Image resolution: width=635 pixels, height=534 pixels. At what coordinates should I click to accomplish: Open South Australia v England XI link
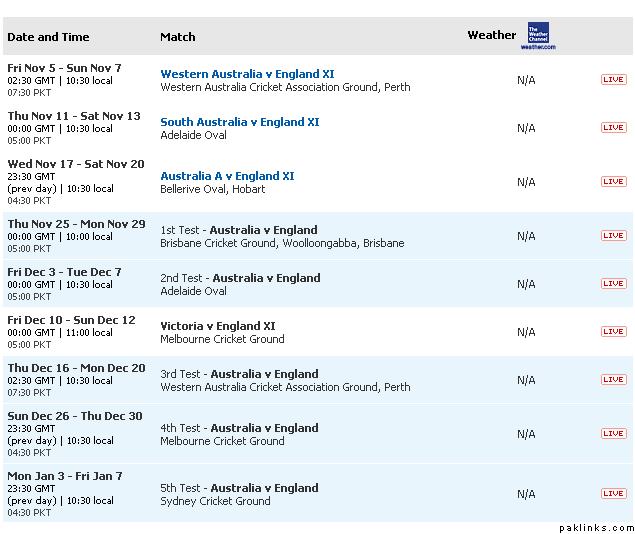pyautogui.click(x=240, y=122)
